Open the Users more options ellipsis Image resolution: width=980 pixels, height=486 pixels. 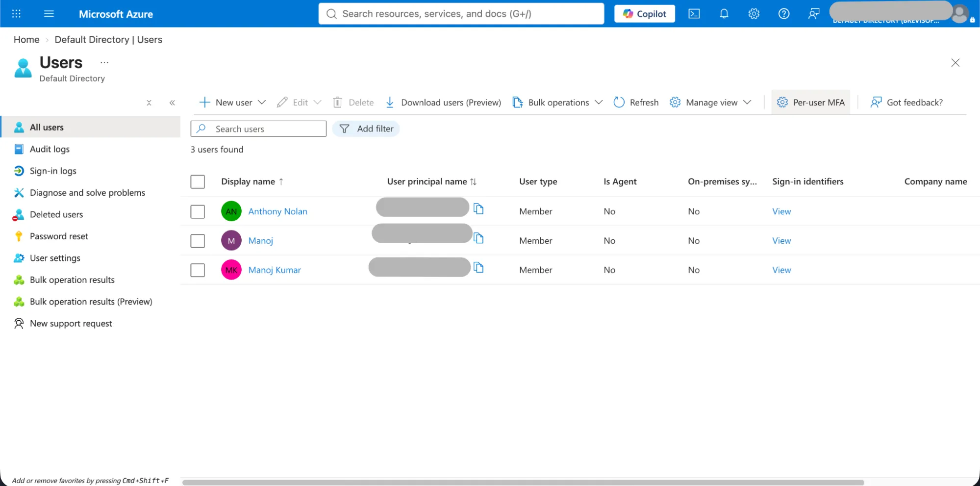click(104, 63)
